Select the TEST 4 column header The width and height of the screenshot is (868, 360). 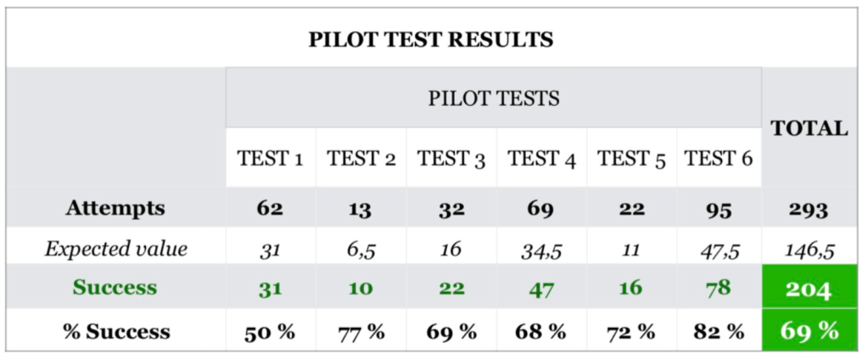click(x=541, y=158)
